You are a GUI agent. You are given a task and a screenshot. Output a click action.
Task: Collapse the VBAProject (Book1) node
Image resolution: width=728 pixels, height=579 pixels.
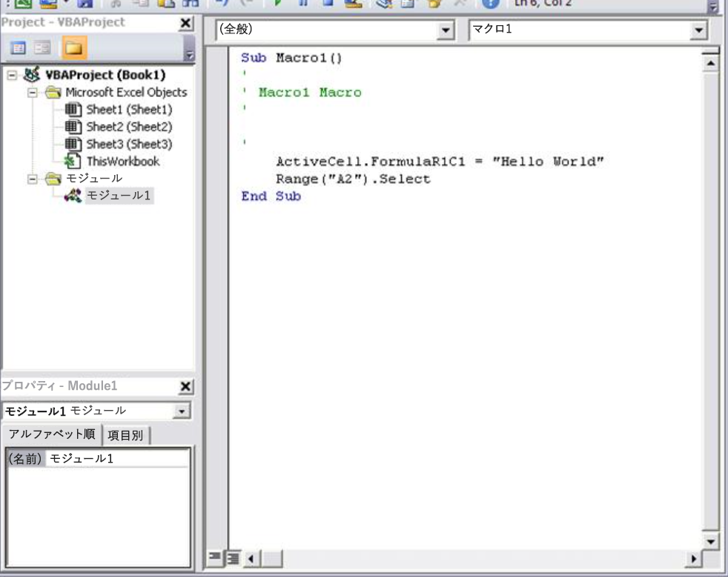tap(13, 76)
